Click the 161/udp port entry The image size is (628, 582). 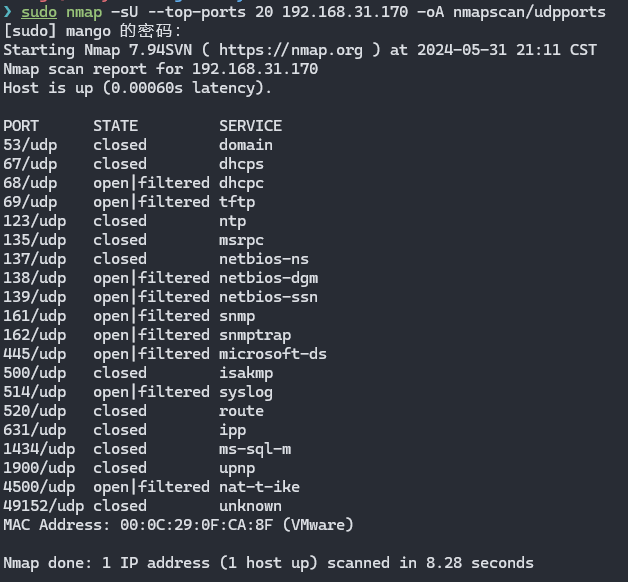[35, 316]
